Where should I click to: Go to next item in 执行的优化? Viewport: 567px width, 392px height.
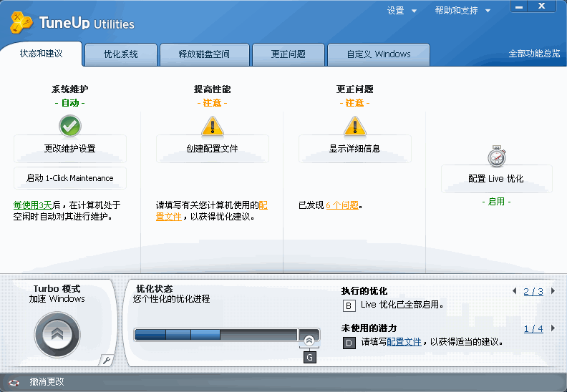(x=553, y=291)
